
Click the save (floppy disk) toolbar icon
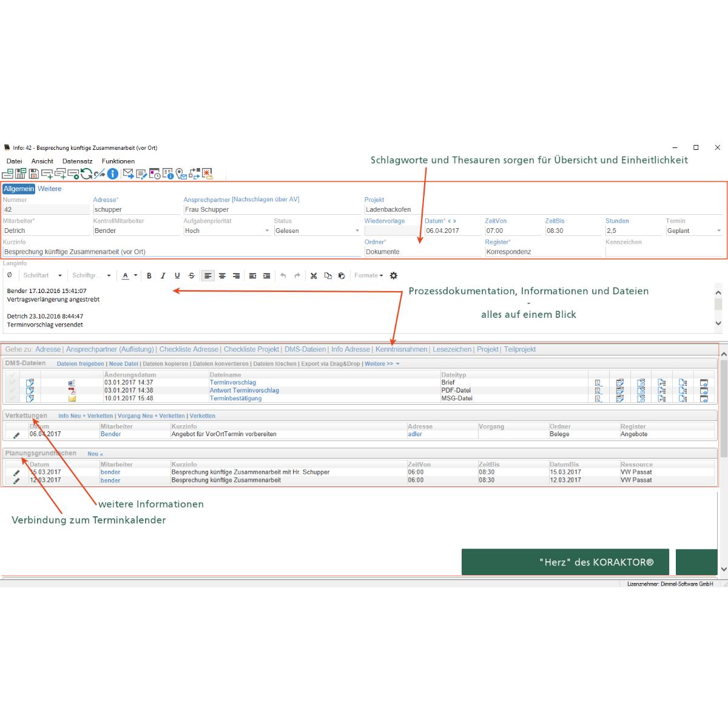point(34,174)
